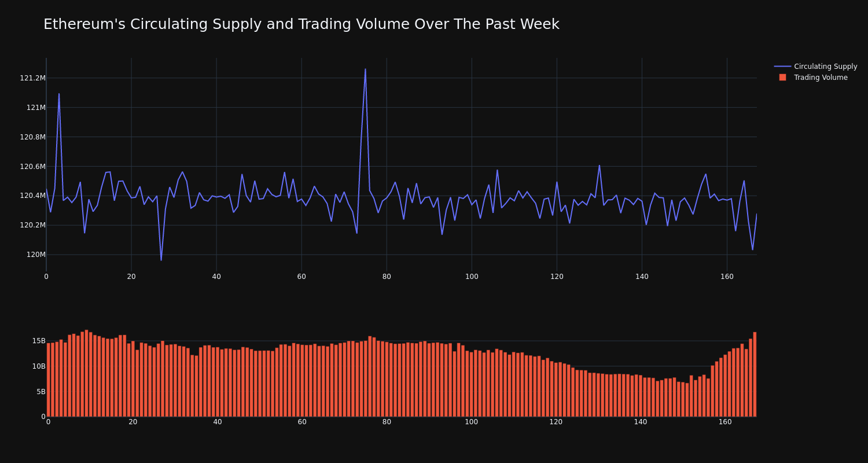Click the blue Circulating Supply legend line
The image size is (868, 463).
tap(782, 67)
